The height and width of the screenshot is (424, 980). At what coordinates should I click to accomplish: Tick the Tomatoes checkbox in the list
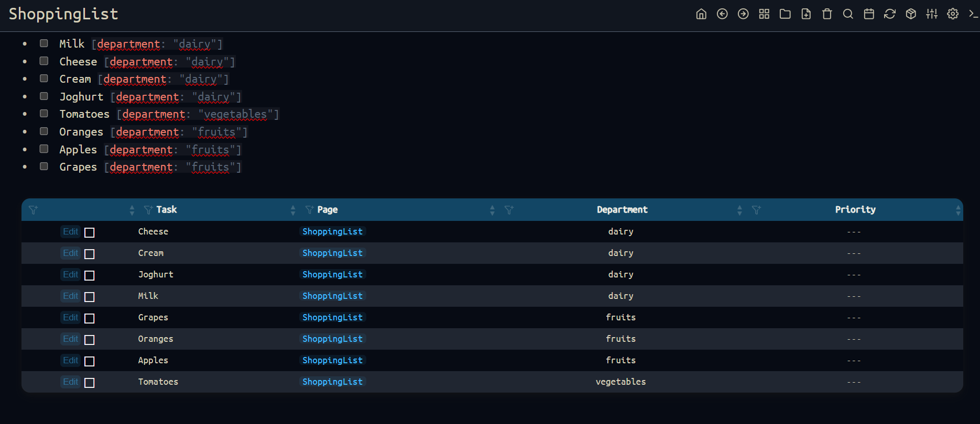point(44,114)
